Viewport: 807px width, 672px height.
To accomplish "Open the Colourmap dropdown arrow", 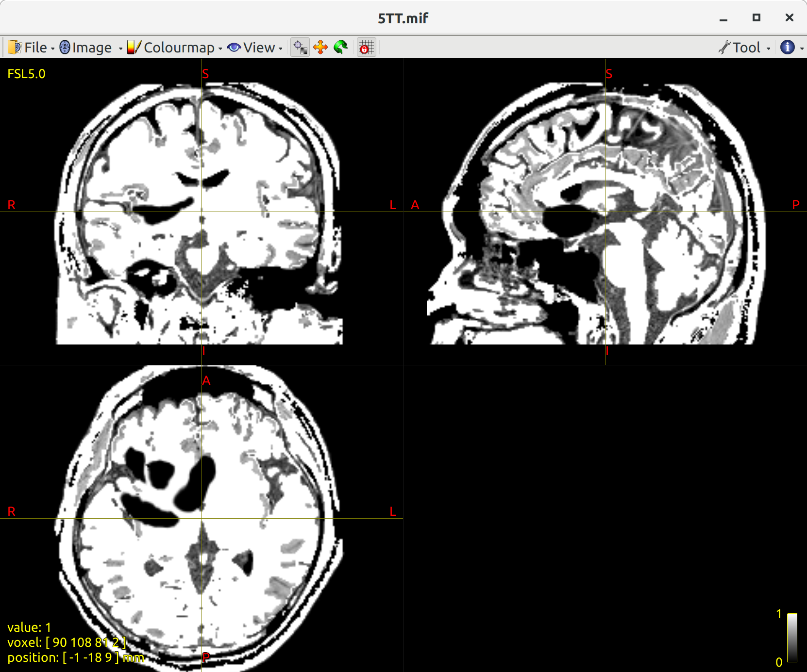I will [221, 49].
